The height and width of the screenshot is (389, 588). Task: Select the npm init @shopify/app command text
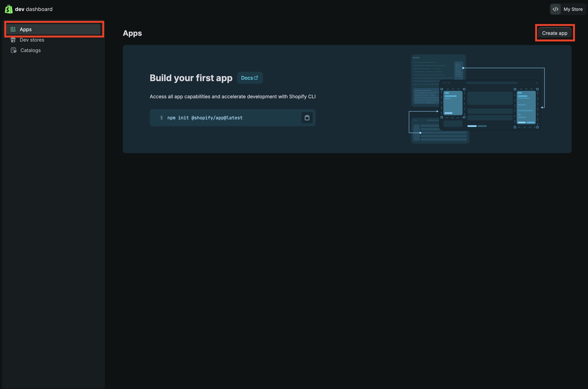205,118
